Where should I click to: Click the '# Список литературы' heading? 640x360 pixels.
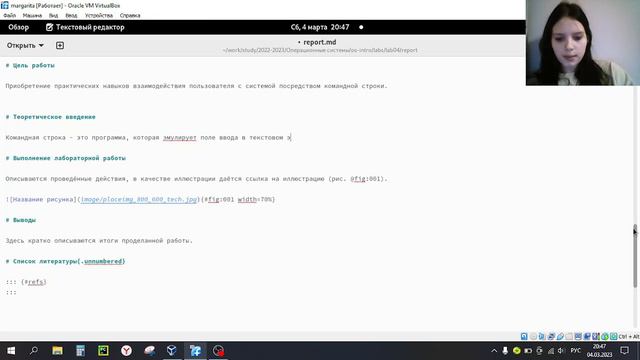[65, 261]
